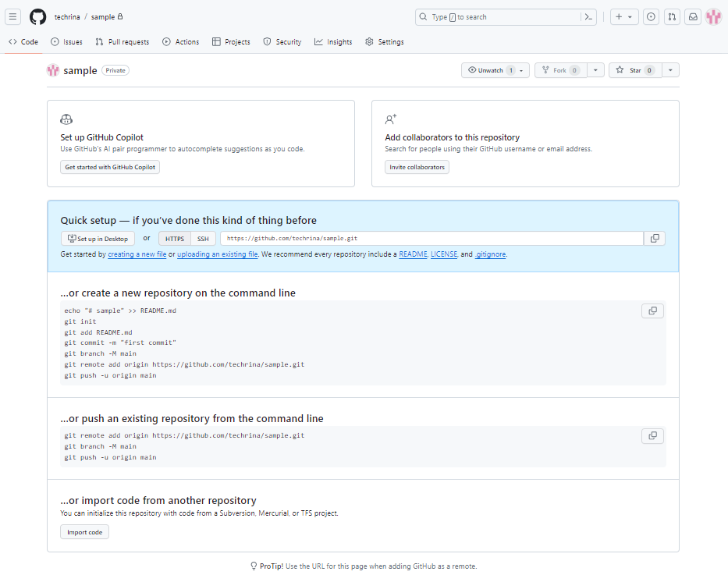Click the 'git init' command line
Image resolution: width=728 pixels, height=575 pixels.
click(x=80, y=321)
